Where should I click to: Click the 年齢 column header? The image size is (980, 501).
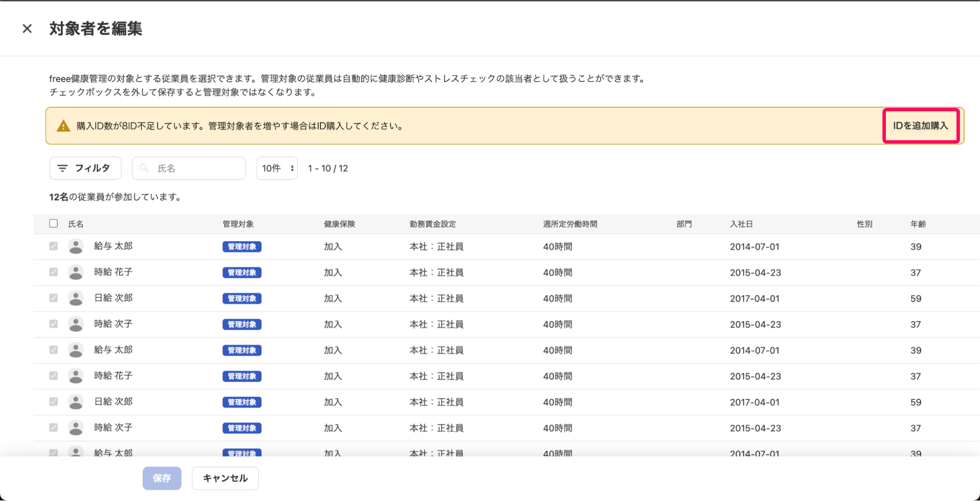pyautogui.click(x=918, y=224)
